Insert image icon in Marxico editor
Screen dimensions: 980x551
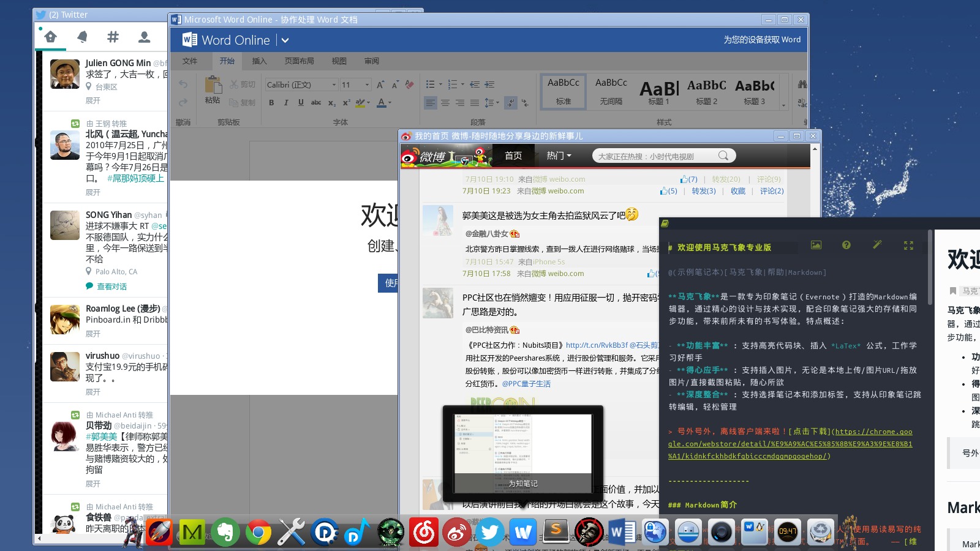point(816,245)
